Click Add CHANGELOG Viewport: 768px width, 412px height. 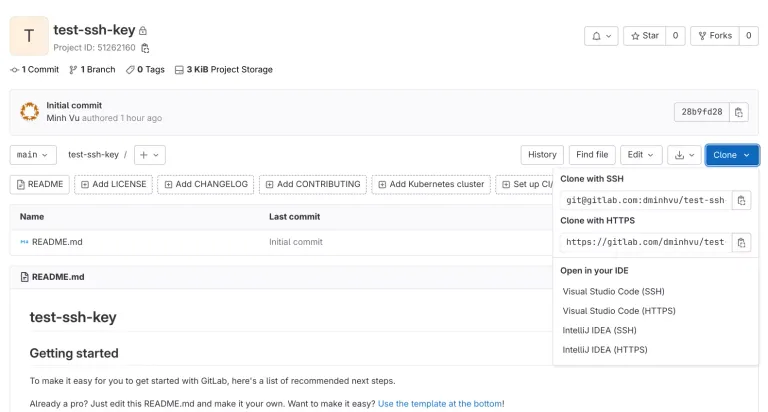point(206,184)
